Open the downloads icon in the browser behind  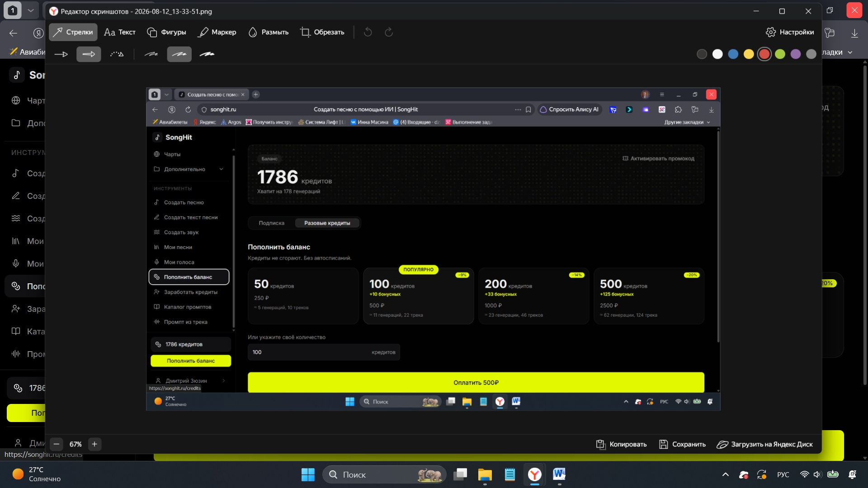click(854, 33)
